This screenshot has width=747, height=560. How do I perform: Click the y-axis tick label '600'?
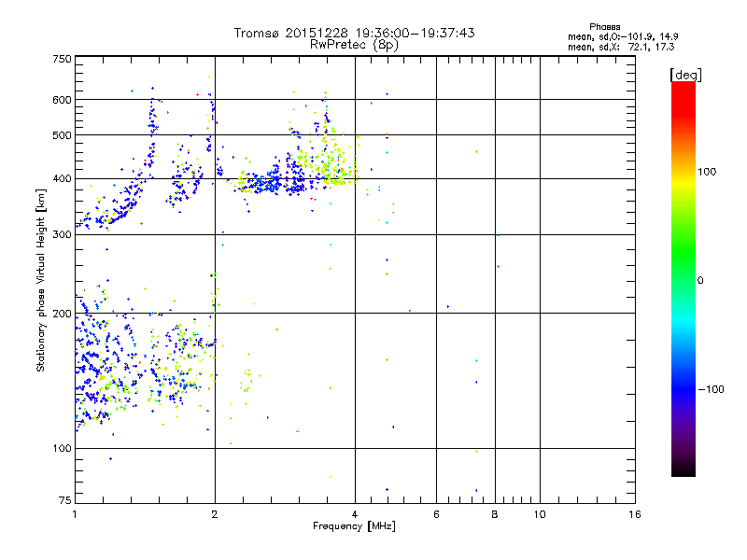point(62,100)
